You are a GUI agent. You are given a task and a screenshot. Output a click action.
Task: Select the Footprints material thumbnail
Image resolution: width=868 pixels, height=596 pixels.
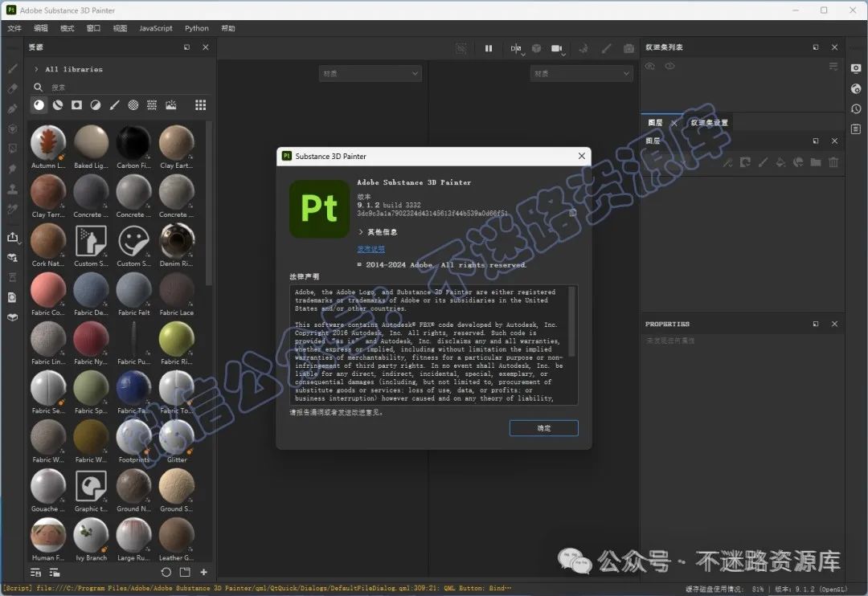(x=133, y=437)
